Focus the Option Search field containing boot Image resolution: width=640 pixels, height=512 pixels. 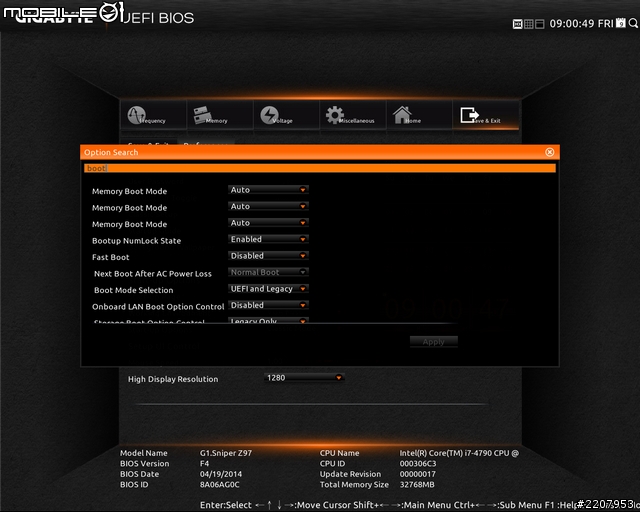320,168
